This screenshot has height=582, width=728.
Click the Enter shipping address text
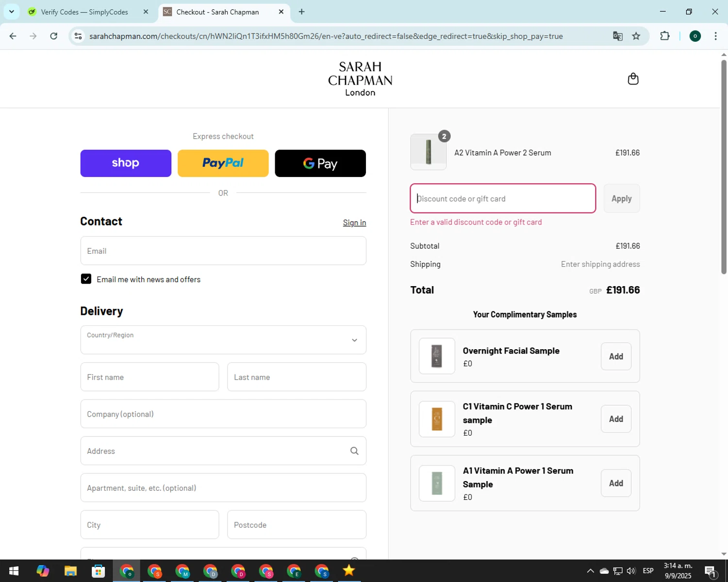[x=600, y=264]
